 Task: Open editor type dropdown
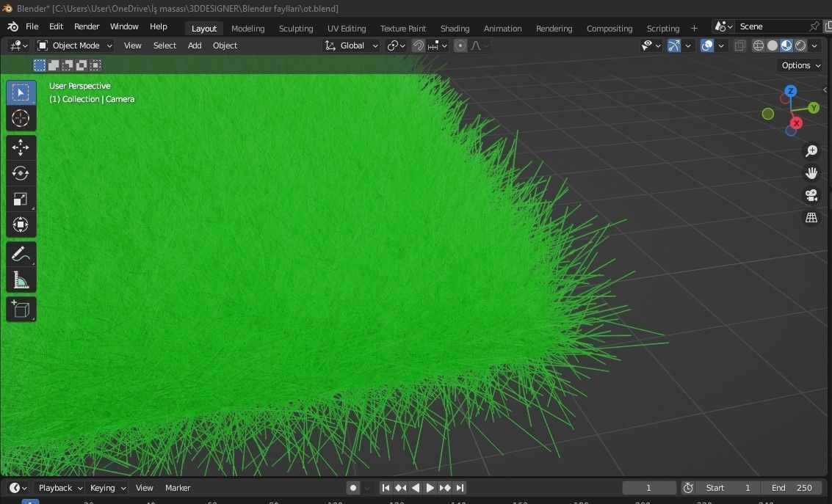[18, 45]
